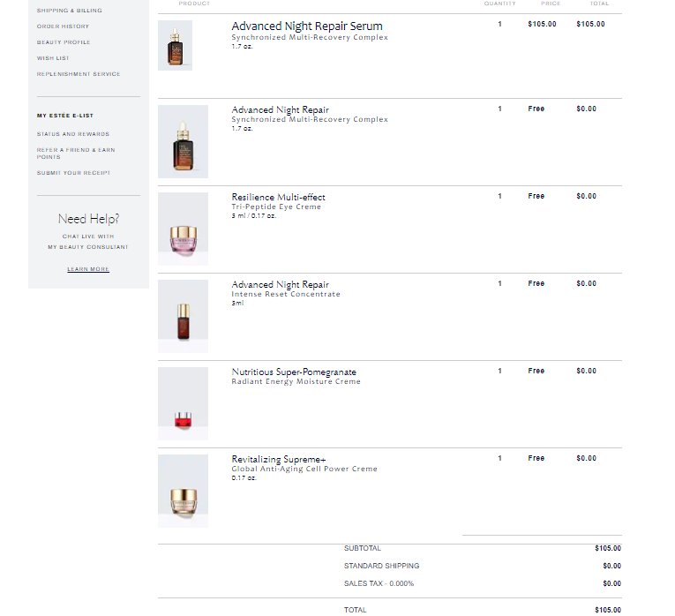Click Learn More under Need Help
Screen dimensions: 675x616
88,269
